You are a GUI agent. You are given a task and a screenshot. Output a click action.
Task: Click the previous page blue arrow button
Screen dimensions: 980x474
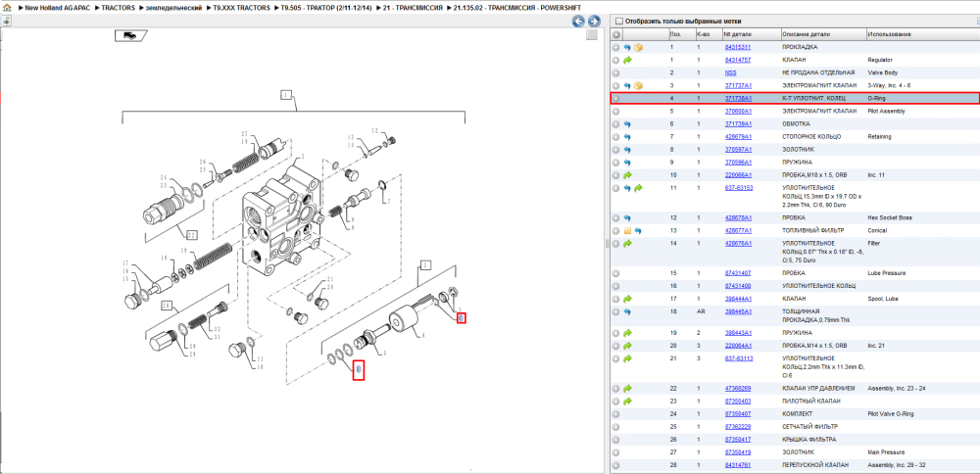pyautogui.click(x=579, y=22)
